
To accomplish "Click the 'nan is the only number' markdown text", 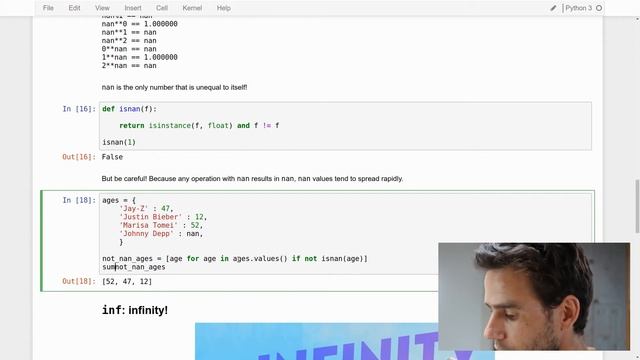I will pyautogui.click(x=174, y=87).
